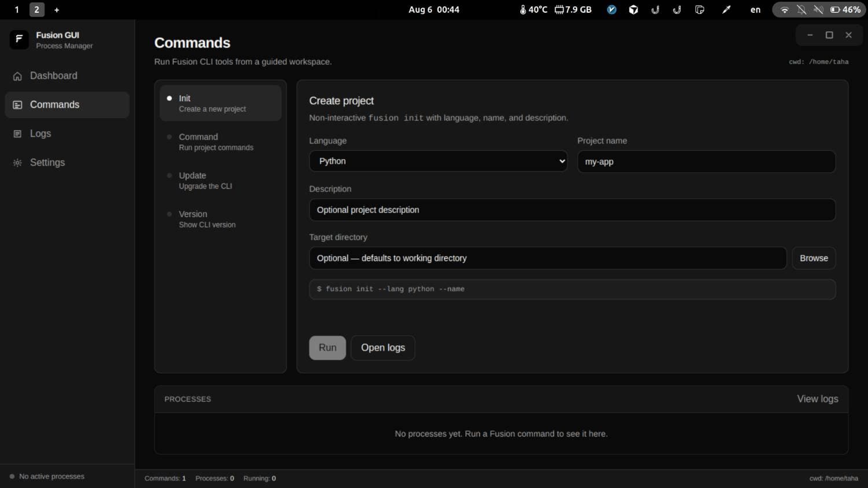The height and width of the screenshot is (488, 868).
Task: Click the muted notification bell icon
Action: [801, 10]
